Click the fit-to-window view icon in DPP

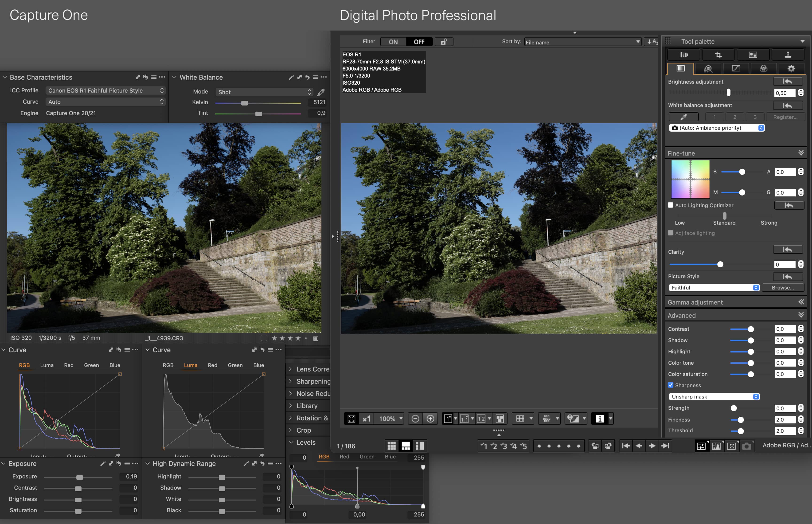(351, 418)
